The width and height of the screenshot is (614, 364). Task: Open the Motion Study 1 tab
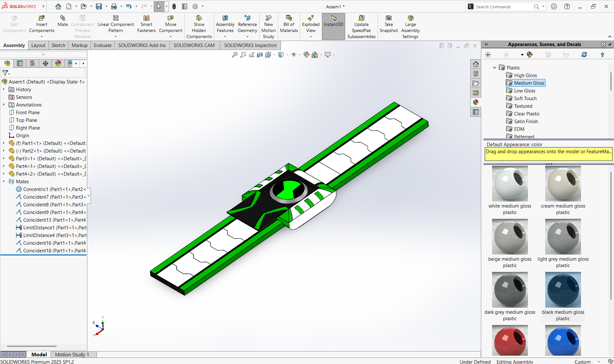pyautogui.click(x=72, y=354)
